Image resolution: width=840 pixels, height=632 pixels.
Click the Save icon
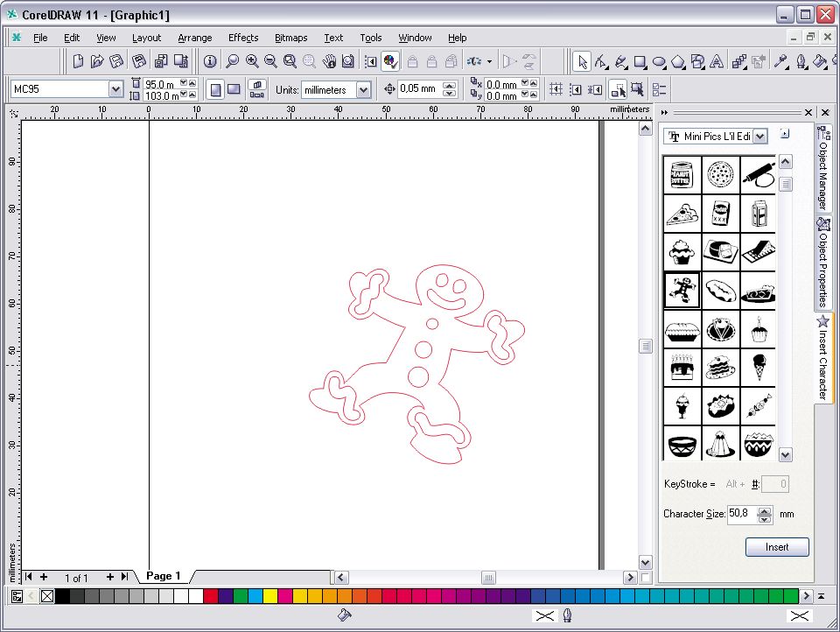click(116, 61)
